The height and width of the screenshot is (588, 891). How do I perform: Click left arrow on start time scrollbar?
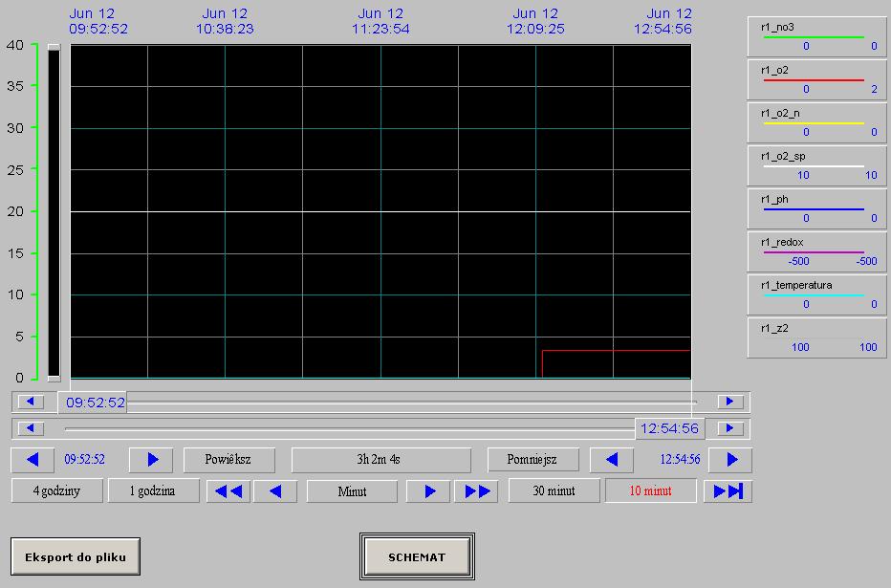coord(31,402)
